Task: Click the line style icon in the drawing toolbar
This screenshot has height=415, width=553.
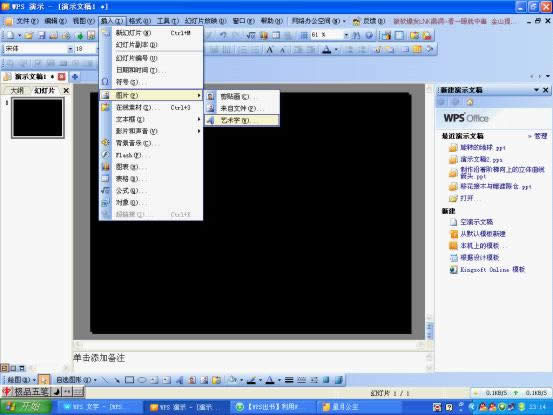Action: (289, 380)
